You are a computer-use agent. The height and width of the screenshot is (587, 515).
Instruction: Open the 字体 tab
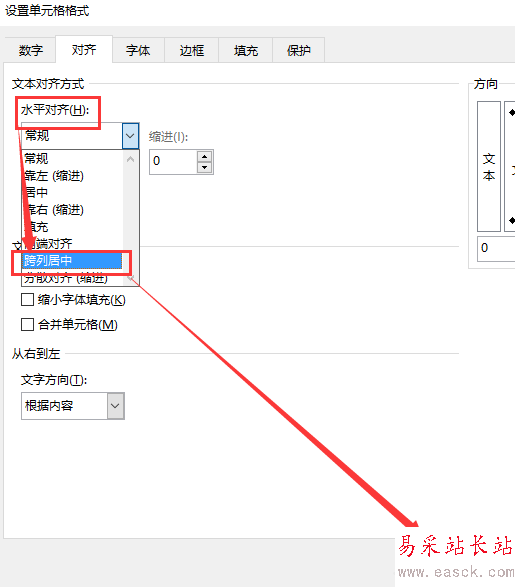[x=138, y=50]
